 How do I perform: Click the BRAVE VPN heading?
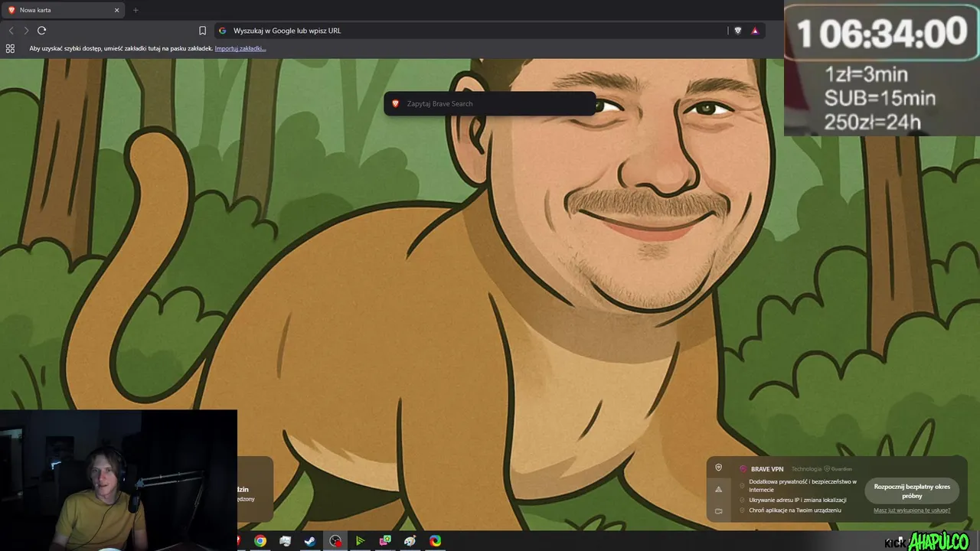[767, 469]
